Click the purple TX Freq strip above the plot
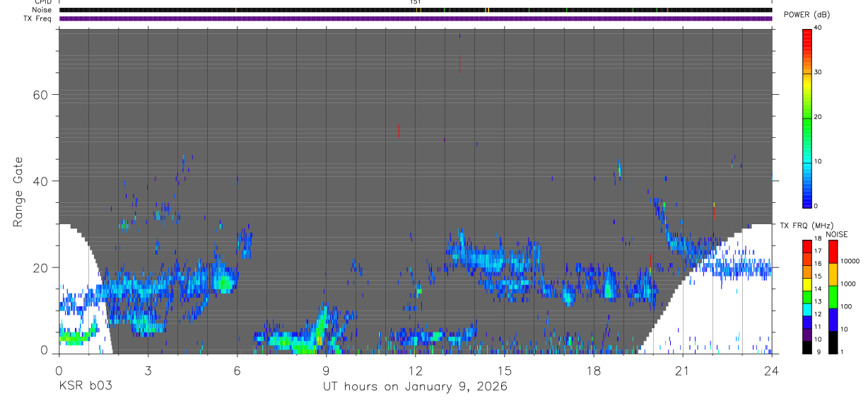The width and height of the screenshot is (868, 401). [x=416, y=18]
